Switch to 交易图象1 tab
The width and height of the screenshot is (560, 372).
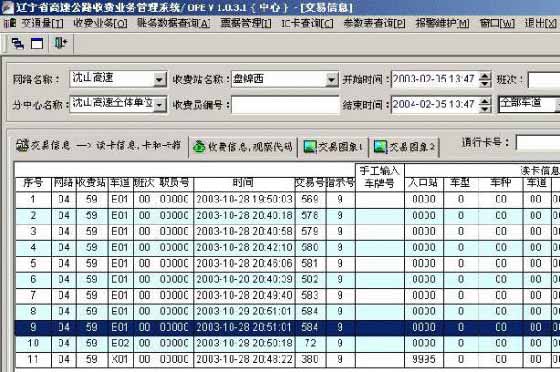pos(332,146)
